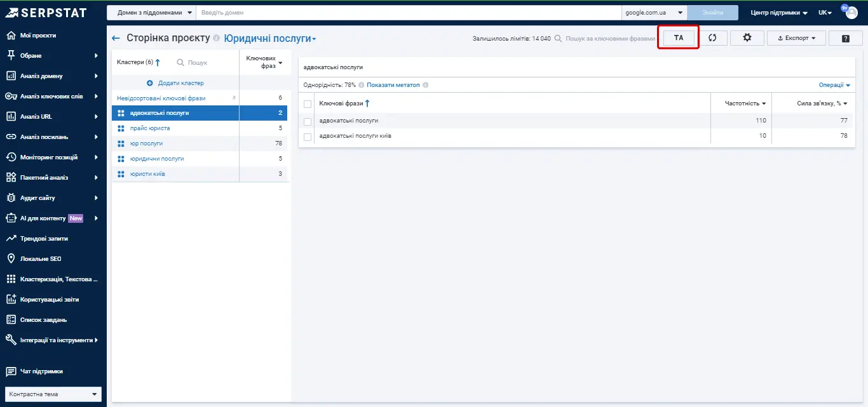Click the Інтеграції та інструменти wrench icon
Viewport: 868px width, 407px height.
tap(11, 340)
